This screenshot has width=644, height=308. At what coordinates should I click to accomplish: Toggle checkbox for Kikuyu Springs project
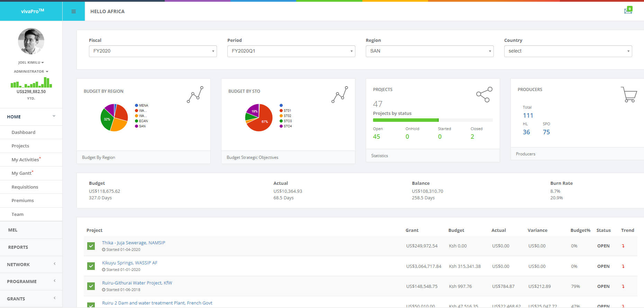91,266
